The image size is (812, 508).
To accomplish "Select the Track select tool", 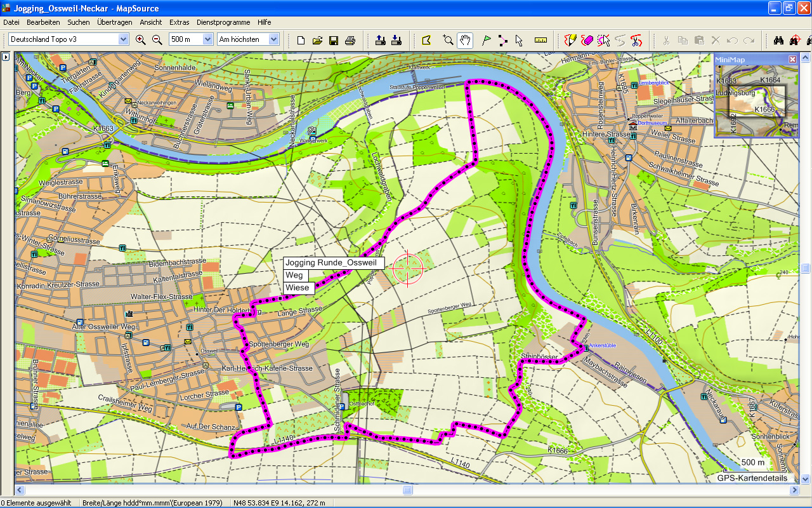I will click(603, 40).
